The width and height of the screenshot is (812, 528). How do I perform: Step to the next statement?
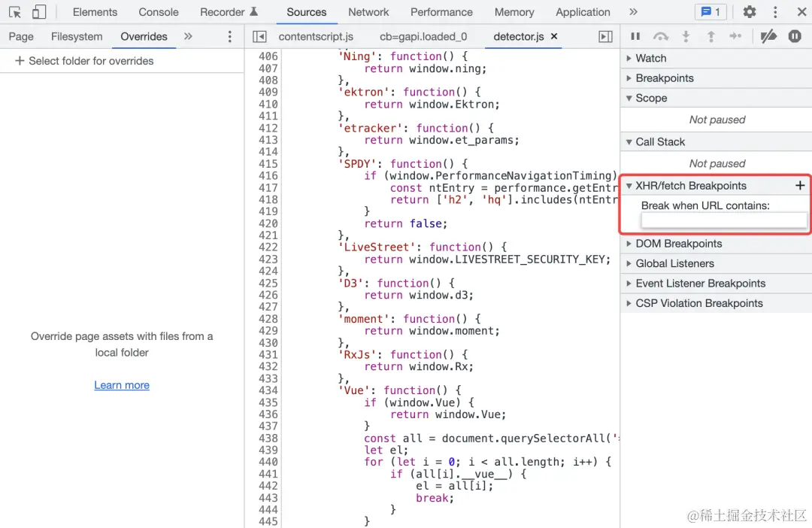pyautogui.click(x=735, y=36)
